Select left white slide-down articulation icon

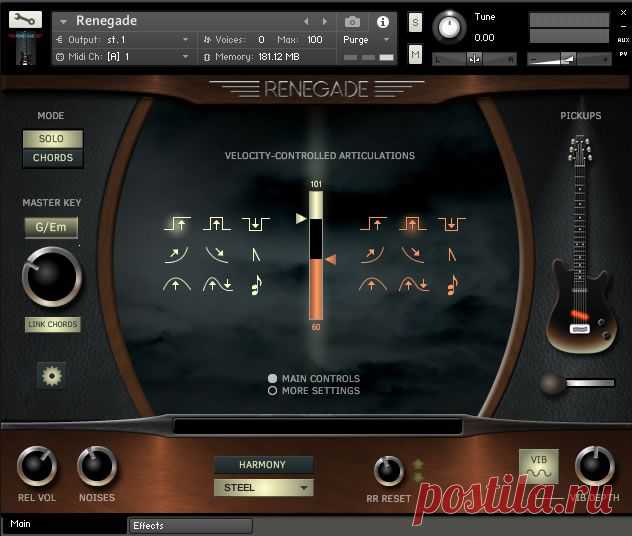click(x=217, y=254)
